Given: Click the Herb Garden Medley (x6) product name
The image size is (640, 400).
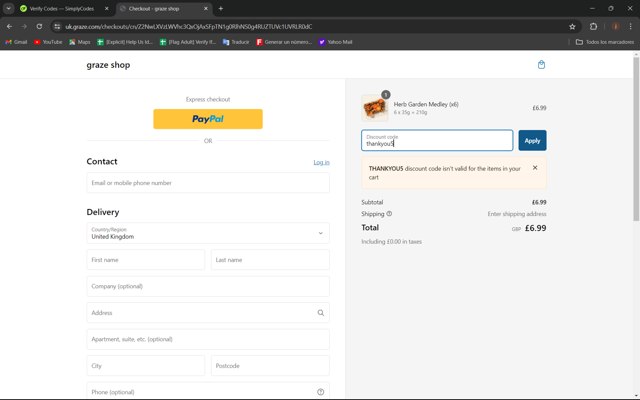Looking at the screenshot, I should point(426,104).
